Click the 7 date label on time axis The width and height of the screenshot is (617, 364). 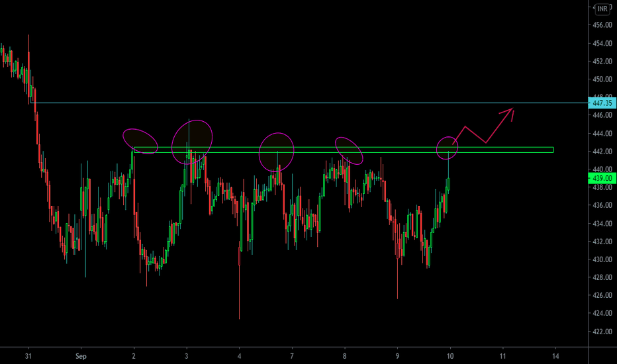point(292,356)
